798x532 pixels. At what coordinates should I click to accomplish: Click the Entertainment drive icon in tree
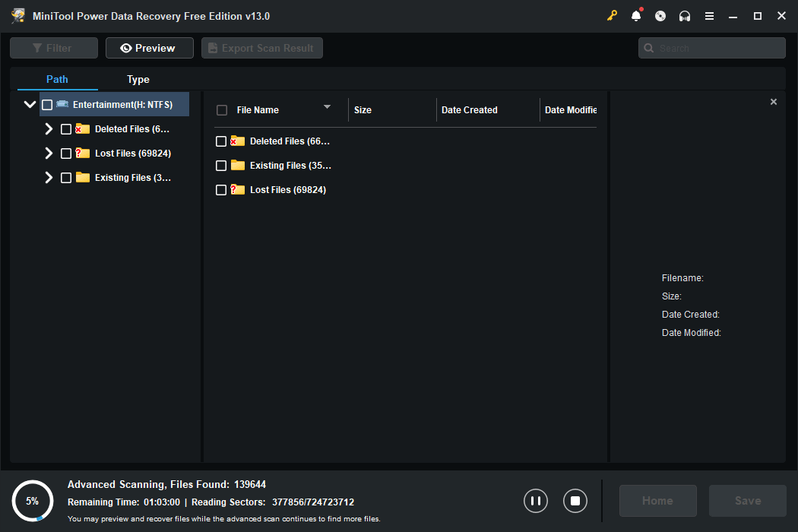(x=62, y=104)
